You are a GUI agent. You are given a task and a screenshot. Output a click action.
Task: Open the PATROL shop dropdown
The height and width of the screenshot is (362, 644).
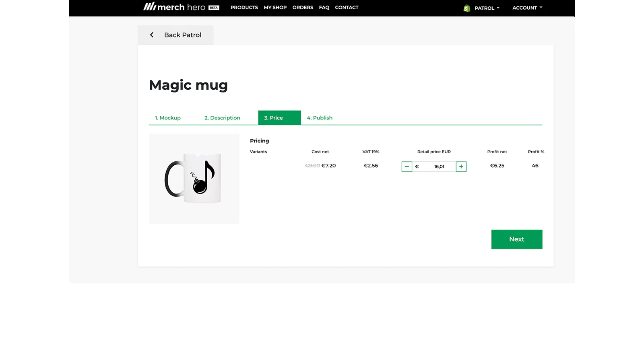pyautogui.click(x=487, y=8)
